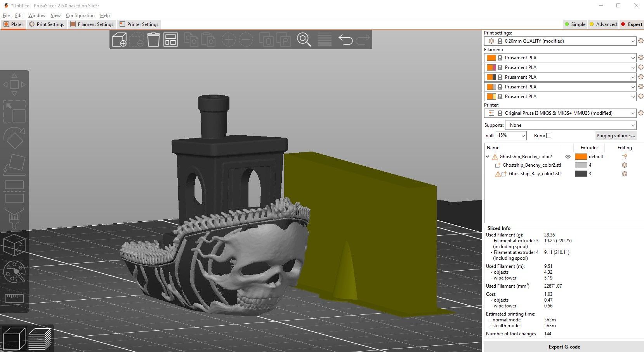Click the dark grey extruder 3 swatch
This screenshot has width=644, height=352.
tap(581, 174)
